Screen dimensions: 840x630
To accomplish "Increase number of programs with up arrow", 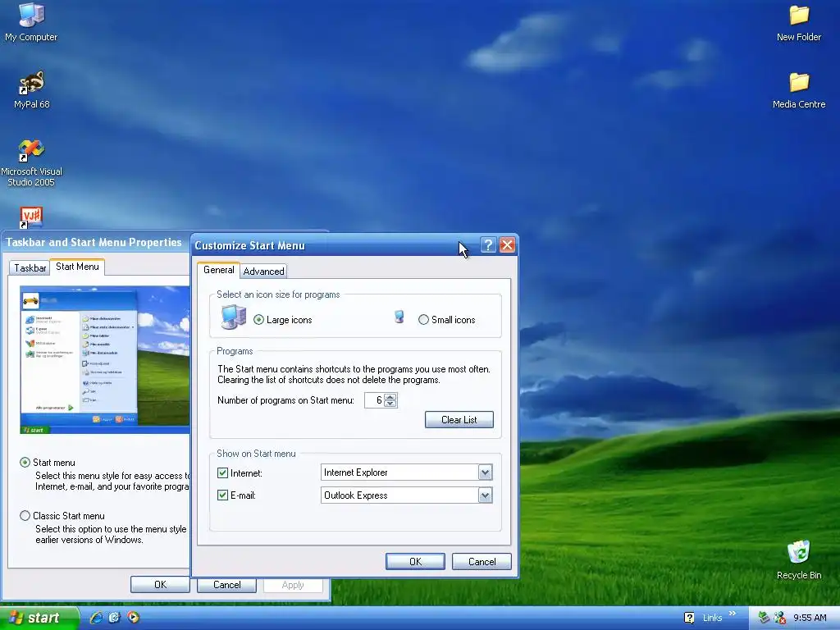I will (x=390, y=397).
